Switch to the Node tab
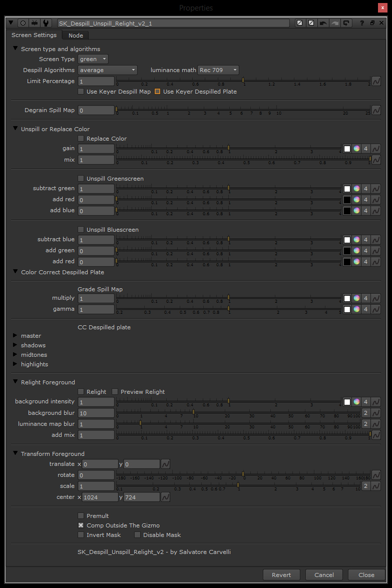 (76, 35)
